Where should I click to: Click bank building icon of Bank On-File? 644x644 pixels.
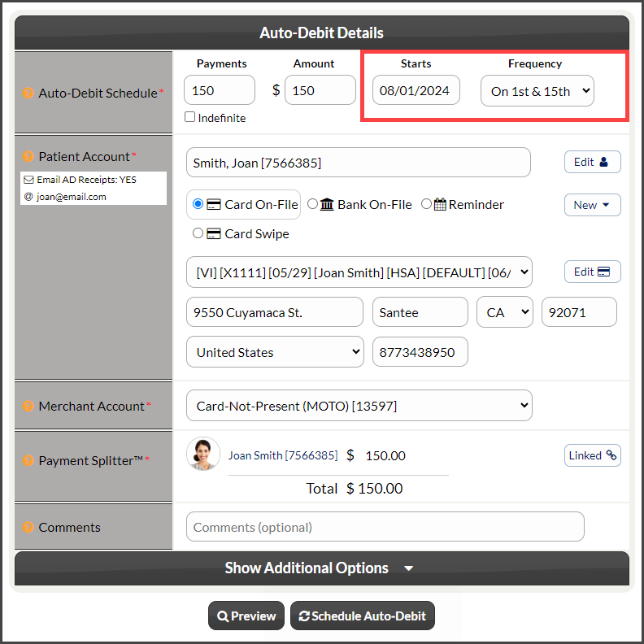327,204
